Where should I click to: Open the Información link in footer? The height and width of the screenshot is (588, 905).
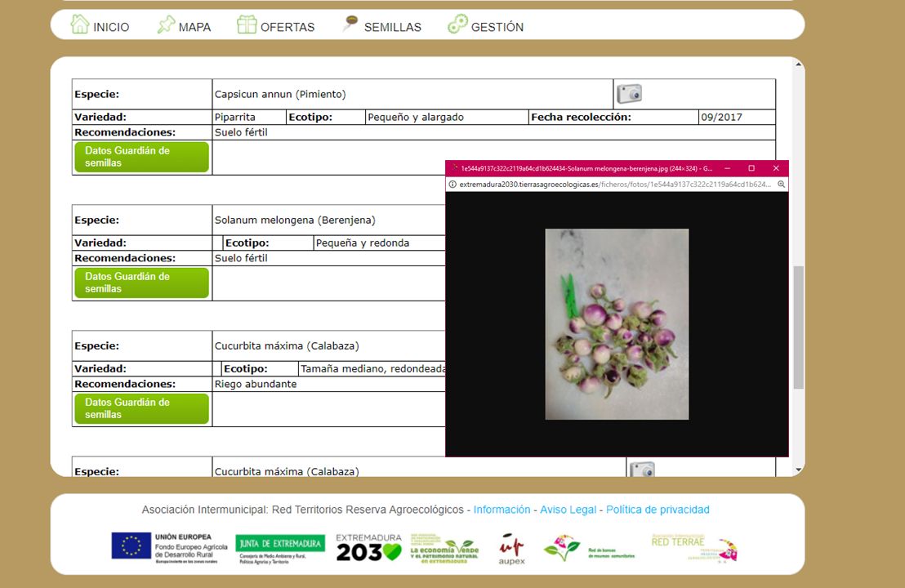click(x=502, y=510)
